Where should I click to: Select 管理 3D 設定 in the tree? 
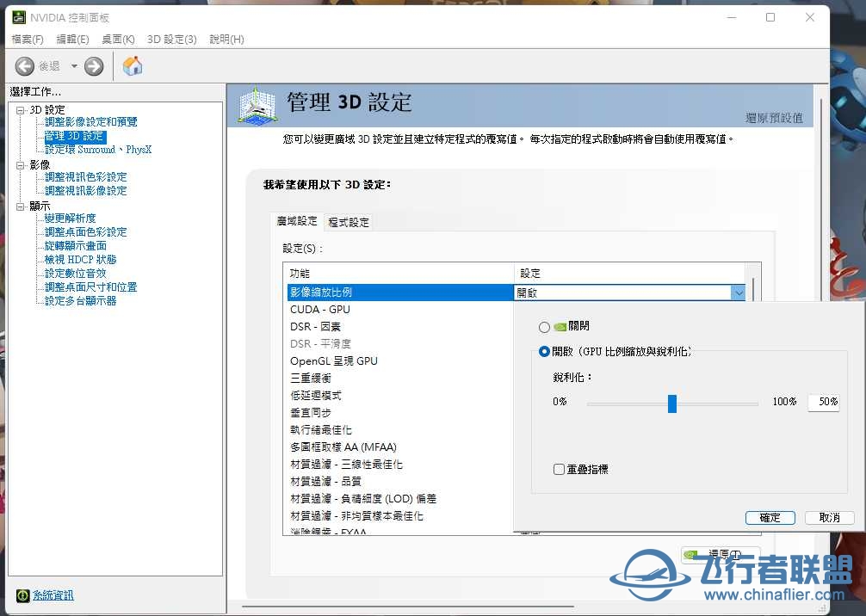[74, 136]
